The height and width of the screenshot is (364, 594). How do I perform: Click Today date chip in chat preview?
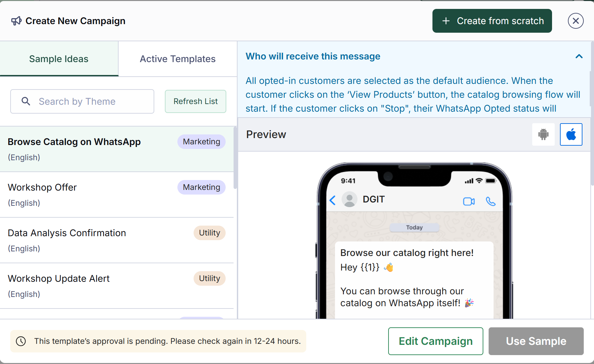pyautogui.click(x=414, y=227)
